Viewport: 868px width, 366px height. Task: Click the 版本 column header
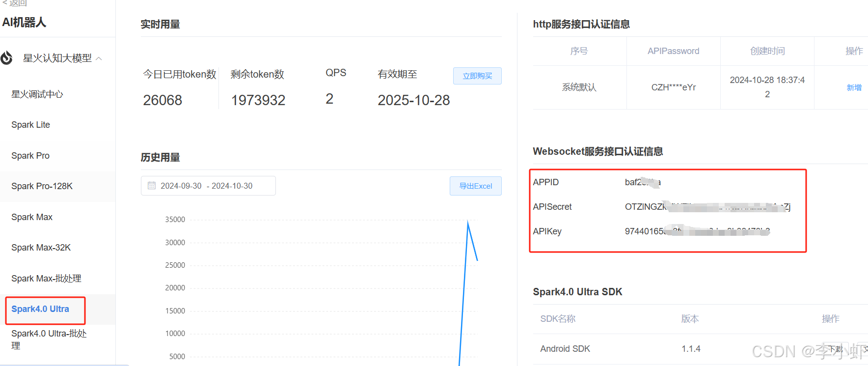[x=690, y=319]
